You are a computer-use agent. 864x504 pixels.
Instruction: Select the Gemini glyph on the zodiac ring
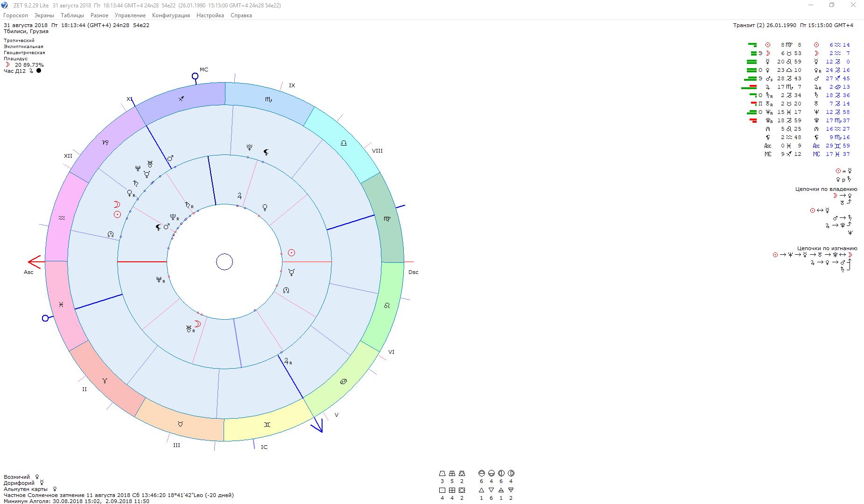pos(267,425)
